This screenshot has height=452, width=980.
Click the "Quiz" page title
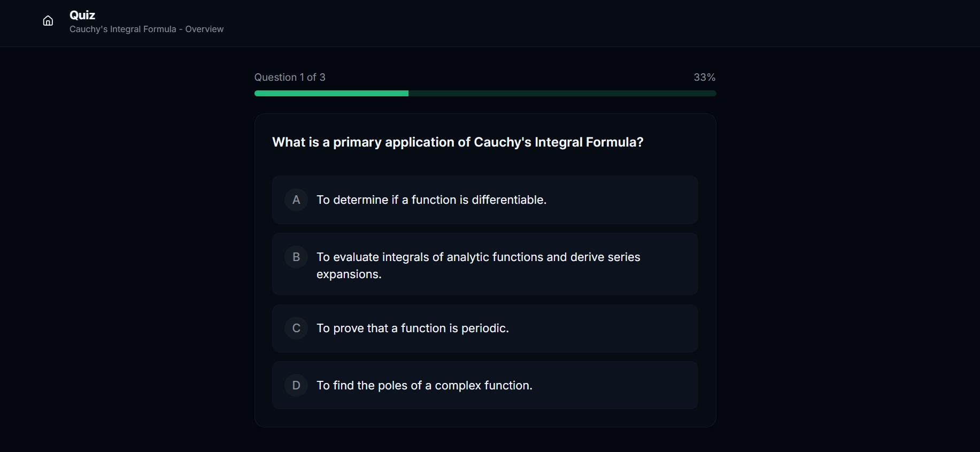tap(82, 15)
